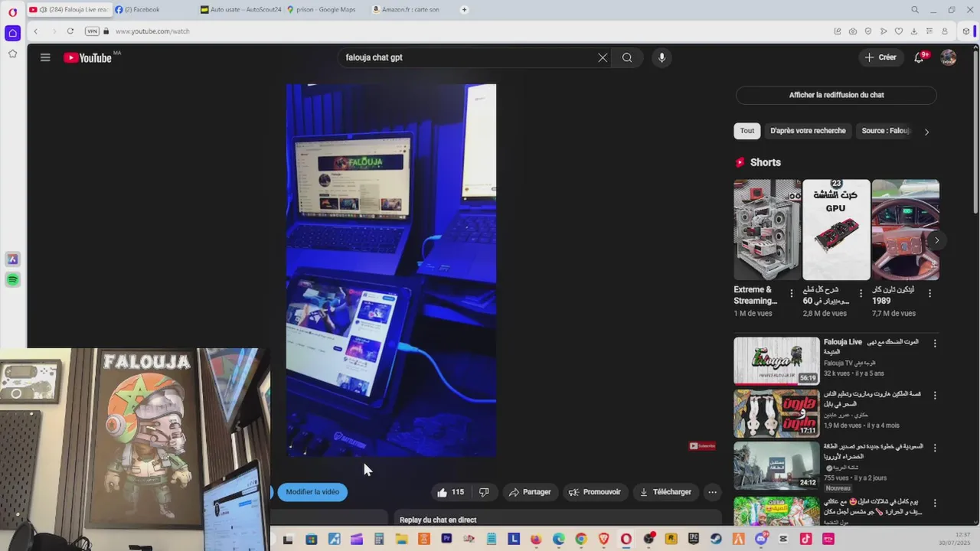Click the 'Promouvoir' button

point(595,492)
